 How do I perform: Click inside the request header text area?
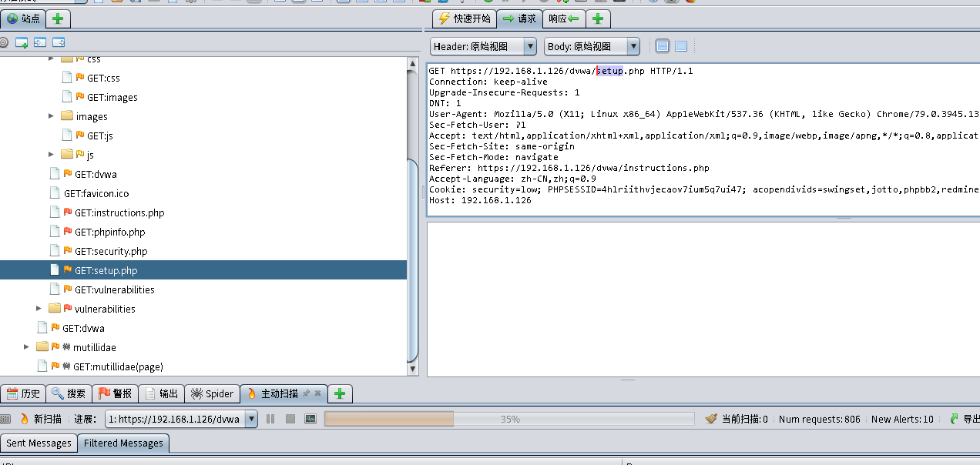tap(703, 139)
